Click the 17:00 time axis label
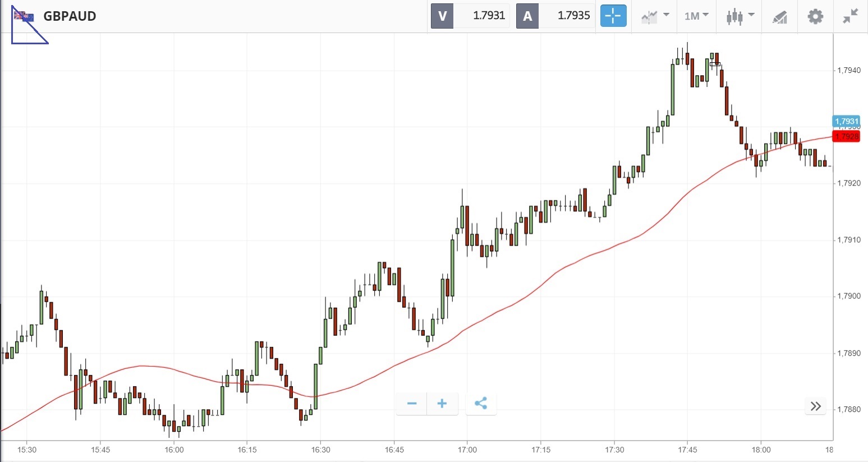The width and height of the screenshot is (868, 462). tap(467, 450)
